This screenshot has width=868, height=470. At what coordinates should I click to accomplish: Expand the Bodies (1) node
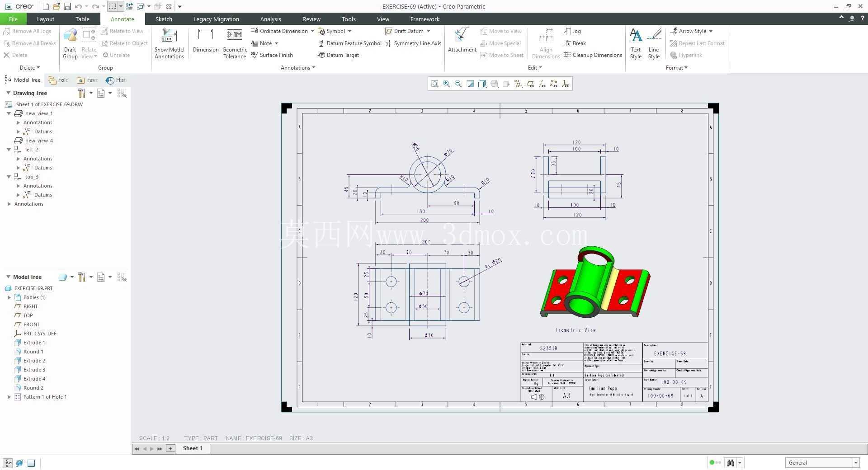pos(9,297)
